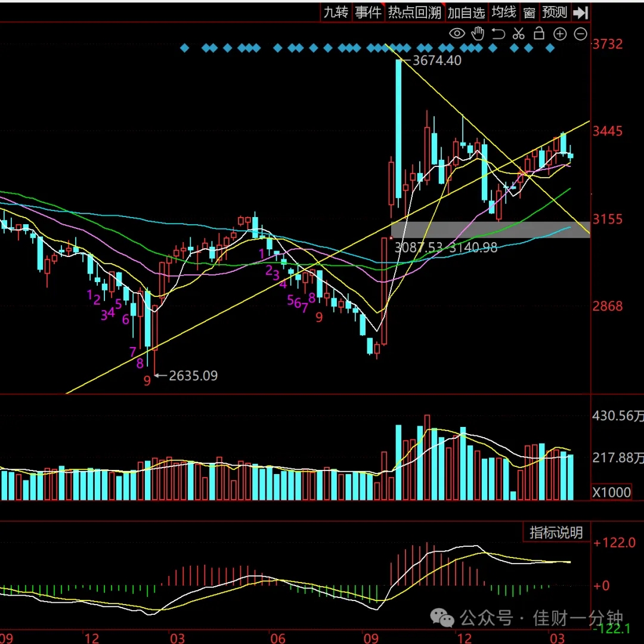Lock the chart drawings with the padlock icon
Image resolution: width=644 pixels, height=644 pixels.
point(539,33)
